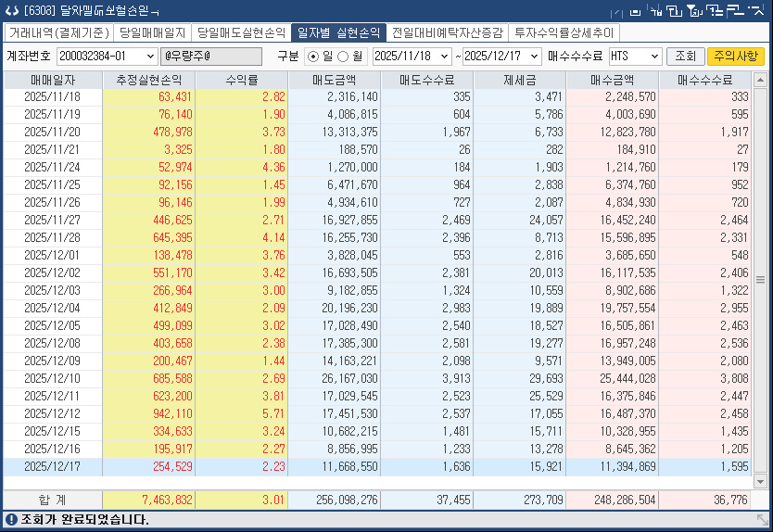
Task: Click the yellow 주의사항 button
Action: click(x=736, y=57)
